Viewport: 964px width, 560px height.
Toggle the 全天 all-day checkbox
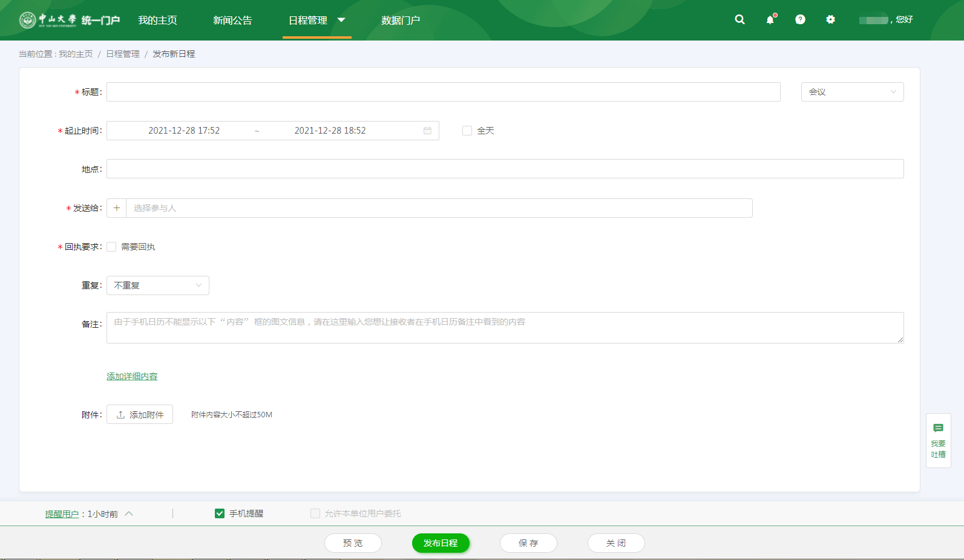(467, 131)
